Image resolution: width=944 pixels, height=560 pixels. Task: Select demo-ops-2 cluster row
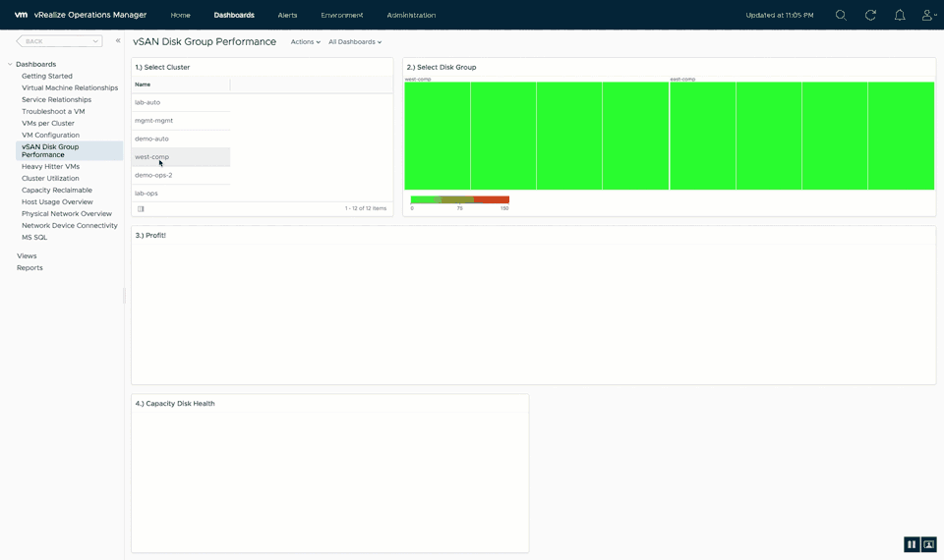(x=181, y=175)
